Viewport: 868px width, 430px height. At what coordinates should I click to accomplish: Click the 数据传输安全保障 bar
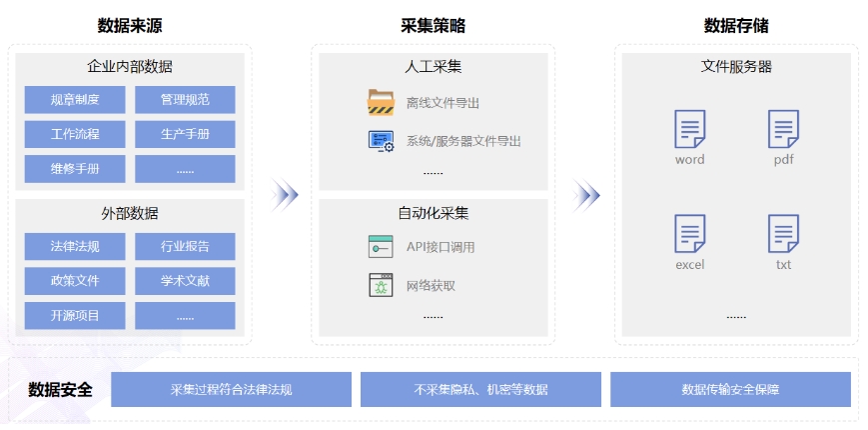tap(730, 389)
